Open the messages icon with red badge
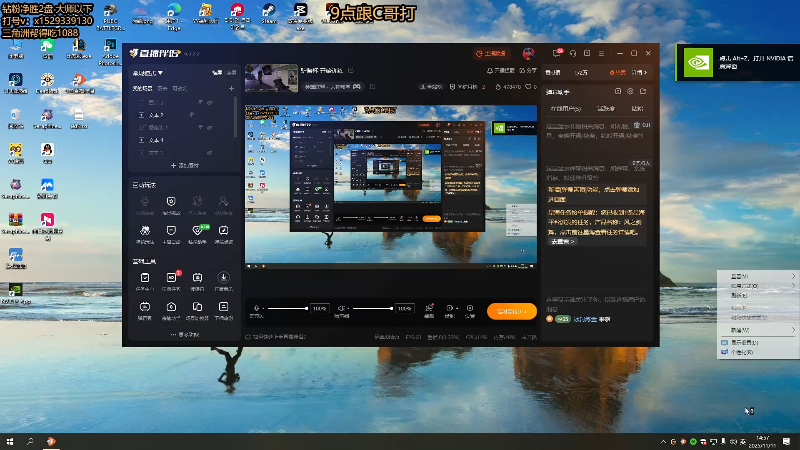 [557, 53]
